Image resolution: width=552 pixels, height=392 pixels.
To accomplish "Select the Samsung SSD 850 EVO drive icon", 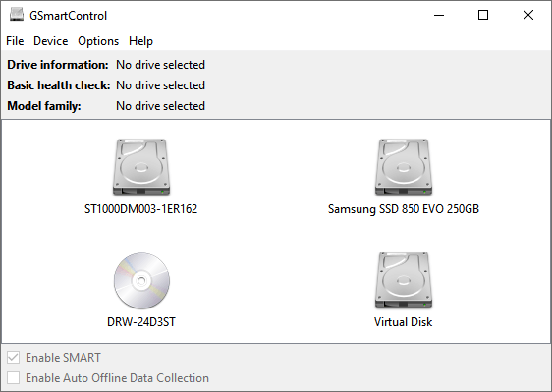I will (x=404, y=167).
